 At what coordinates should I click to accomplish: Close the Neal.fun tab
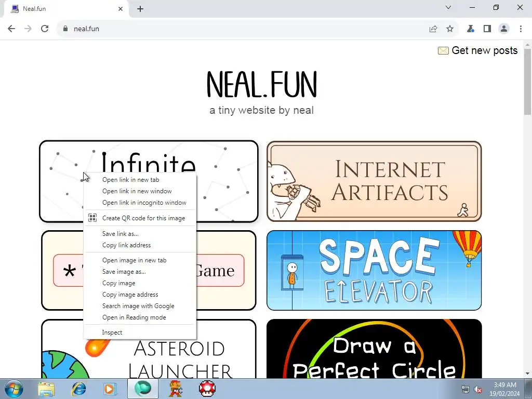[121, 9]
